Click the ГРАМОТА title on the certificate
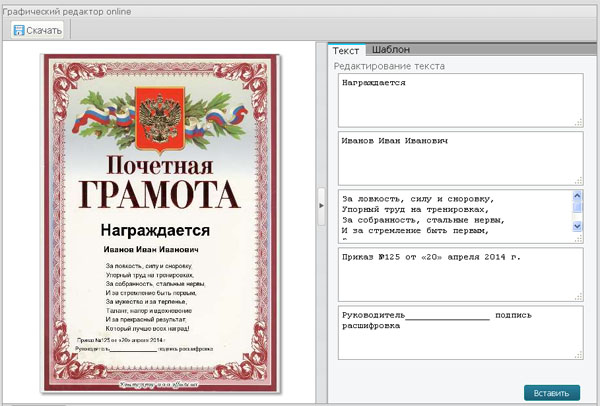This screenshot has height=406, width=600. tap(159, 195)
